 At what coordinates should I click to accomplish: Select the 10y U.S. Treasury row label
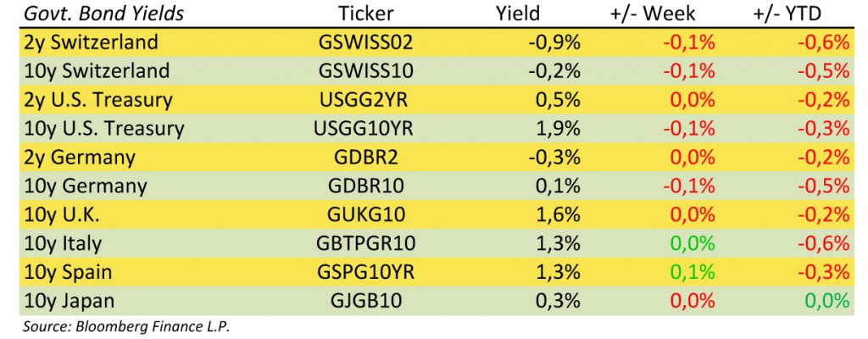pos(104,129)
